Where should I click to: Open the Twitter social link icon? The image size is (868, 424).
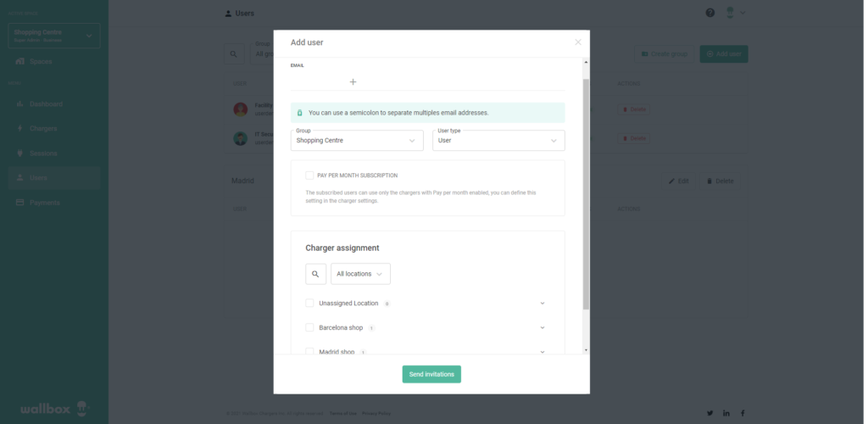click(709, 413)
